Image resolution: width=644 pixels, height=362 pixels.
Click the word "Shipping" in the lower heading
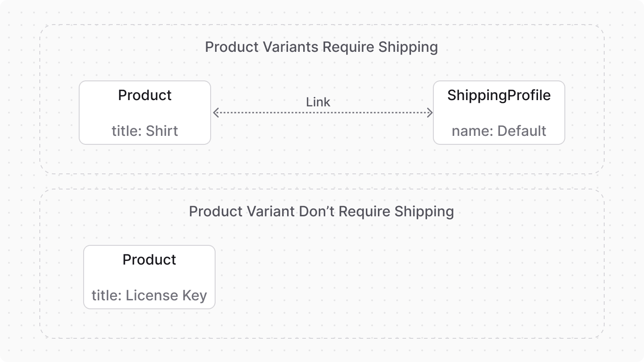coord(424,211)
